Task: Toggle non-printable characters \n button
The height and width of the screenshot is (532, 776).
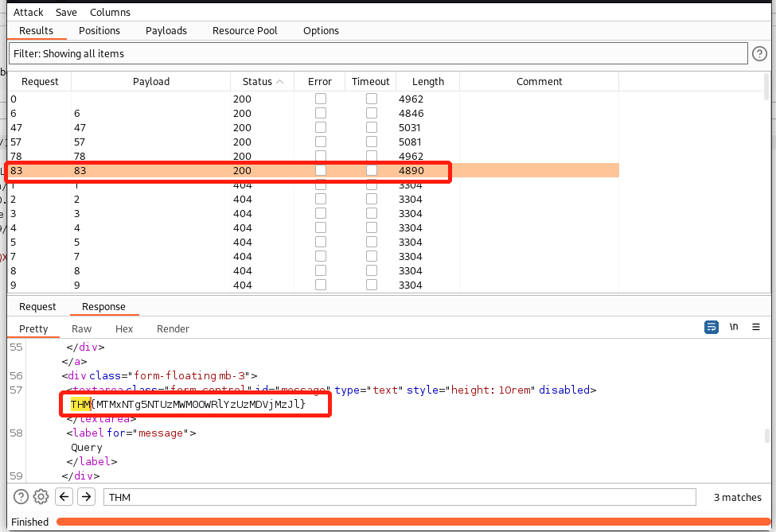Action: (x=734, y=327)
